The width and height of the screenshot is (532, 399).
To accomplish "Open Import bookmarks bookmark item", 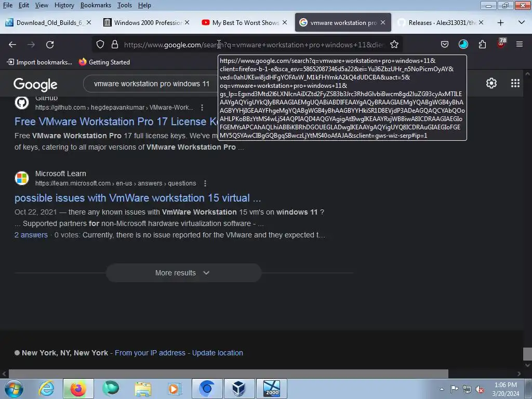I will coord(39,62).
